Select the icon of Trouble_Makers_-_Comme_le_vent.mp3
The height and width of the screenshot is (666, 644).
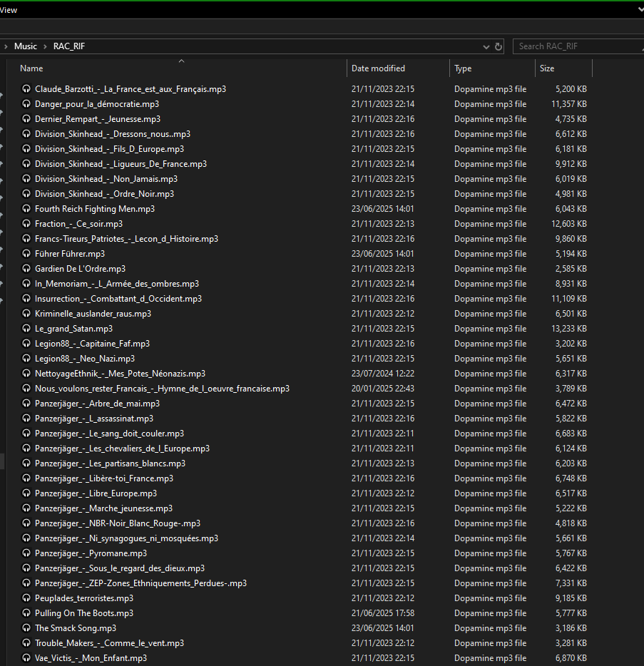[26, 643]
